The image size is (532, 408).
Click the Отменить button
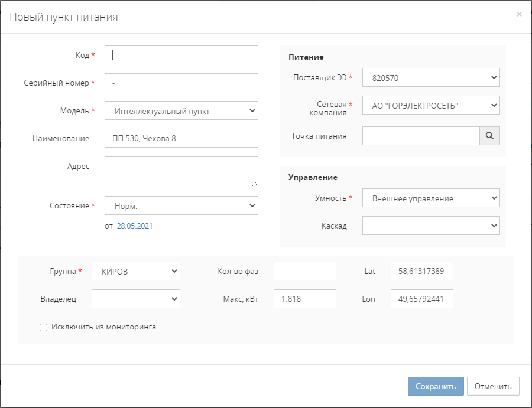492,386
